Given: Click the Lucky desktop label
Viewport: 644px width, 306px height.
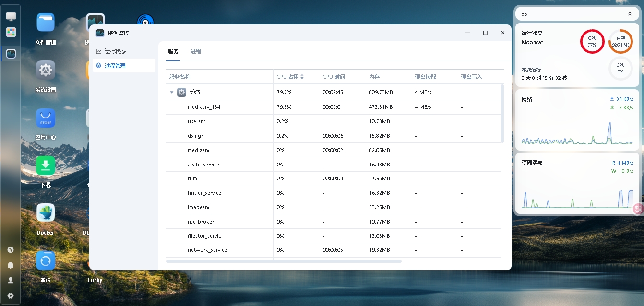Looking at the screenshot, I should point(95,280).
